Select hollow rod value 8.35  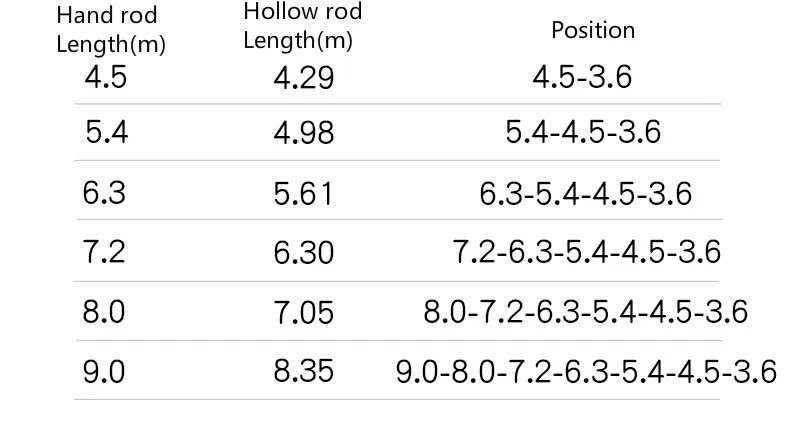304,371
